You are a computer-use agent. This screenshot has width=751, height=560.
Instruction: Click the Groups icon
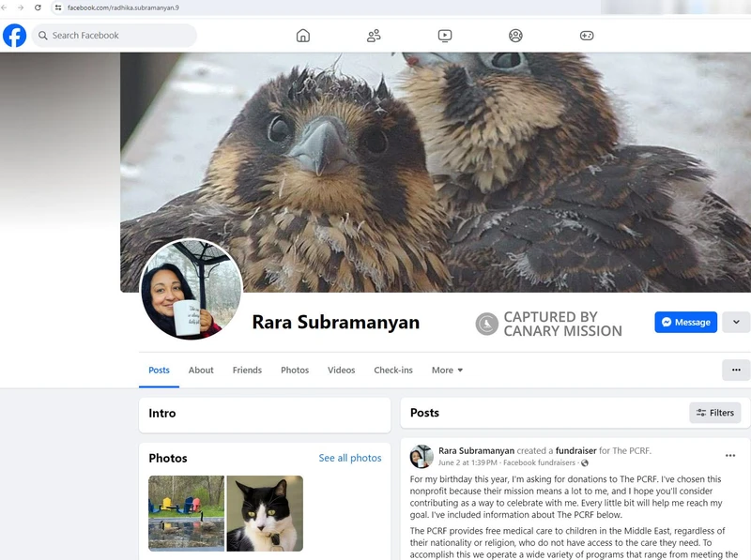(513, 35)
